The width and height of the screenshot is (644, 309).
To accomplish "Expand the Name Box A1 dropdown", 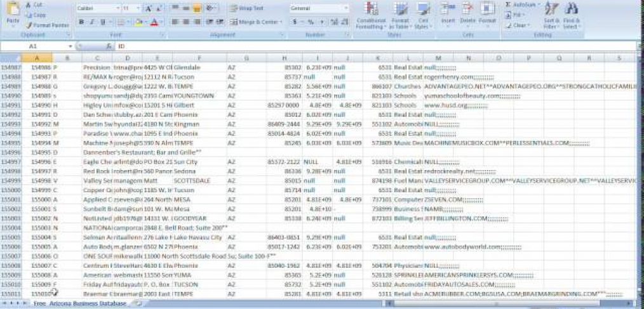I will click(x=70, y=46).
